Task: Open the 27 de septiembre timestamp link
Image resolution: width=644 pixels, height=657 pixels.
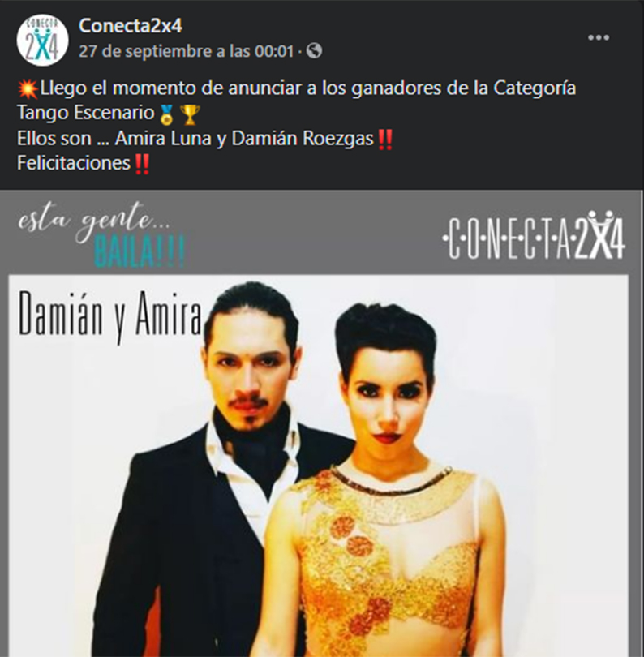Action: click(187, 51)
